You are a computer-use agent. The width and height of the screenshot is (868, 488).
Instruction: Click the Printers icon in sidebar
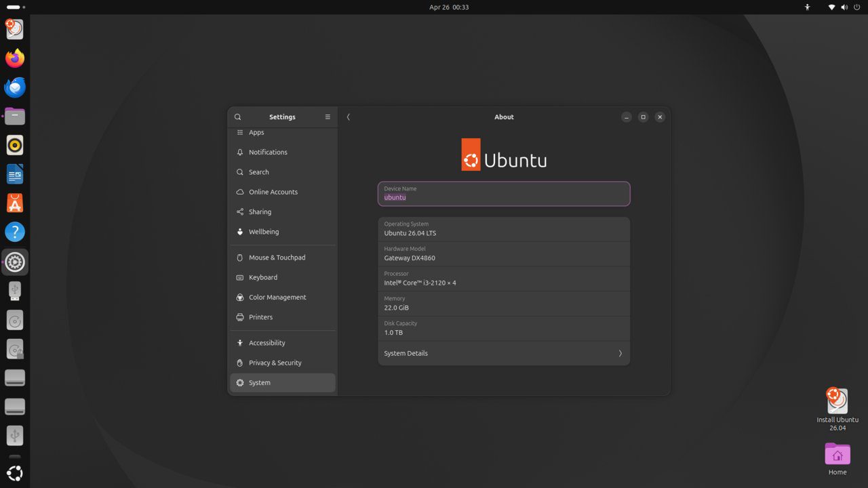[x=240, y=317]
